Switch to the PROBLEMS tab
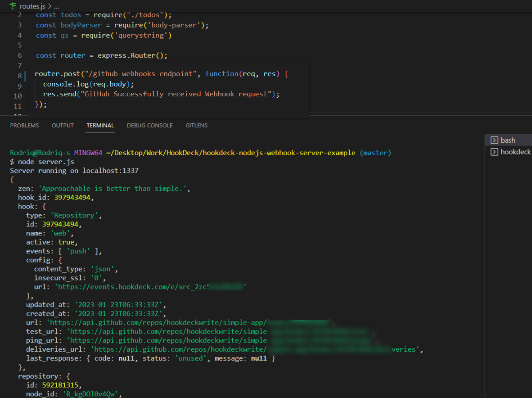Image resolution: width=532 pixels, height=398 pixels. click(x=24, y=125)
